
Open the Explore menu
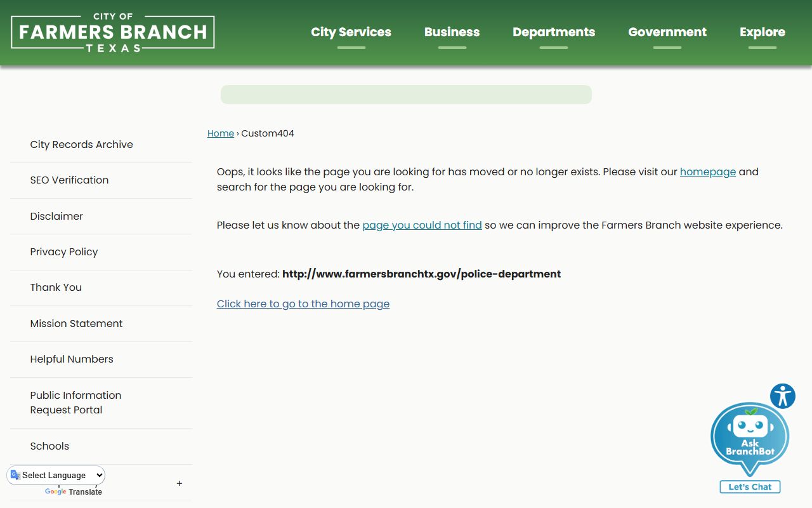763,32
